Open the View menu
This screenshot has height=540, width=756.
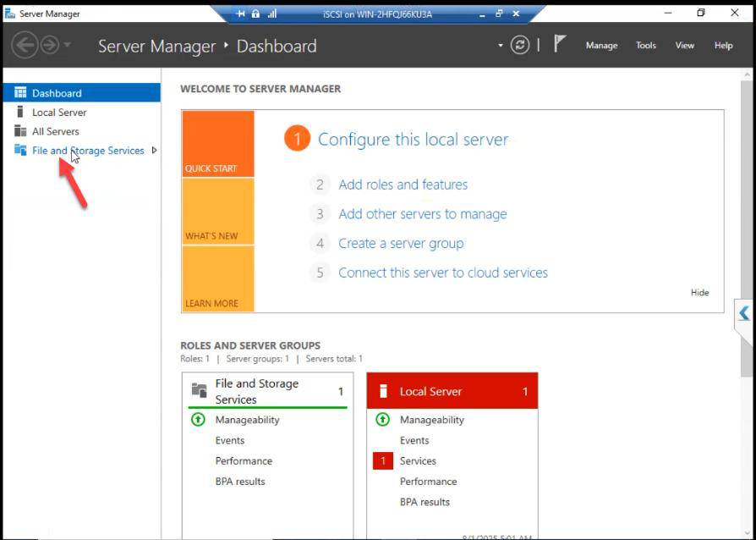pos(685,46)
